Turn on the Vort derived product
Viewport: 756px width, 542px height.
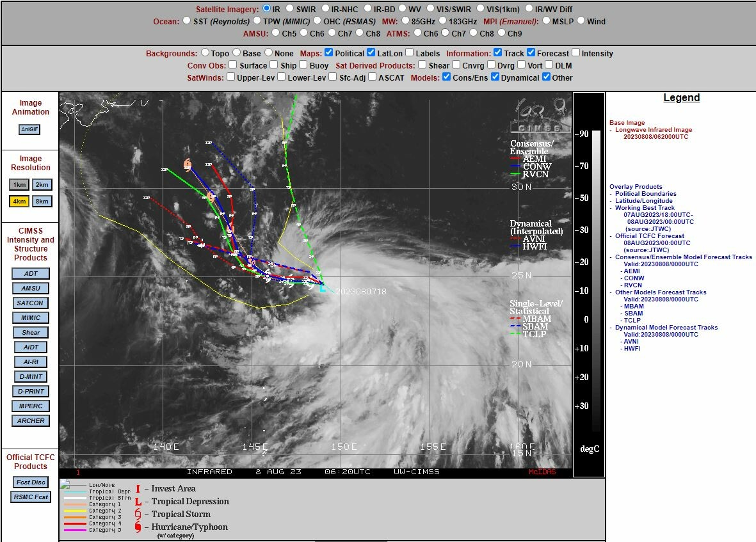click(x=521, y=64)
